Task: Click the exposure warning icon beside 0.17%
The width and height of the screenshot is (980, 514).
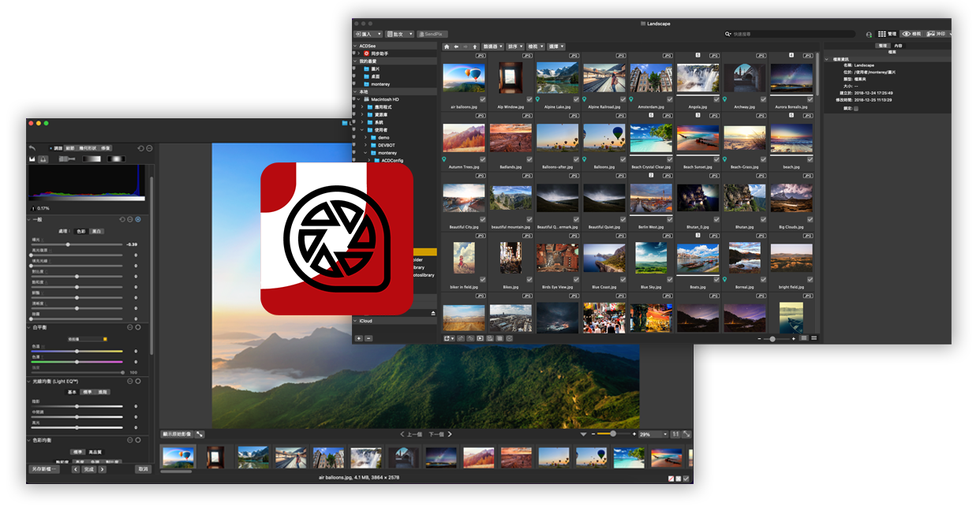Action: [x=32, y=208]
